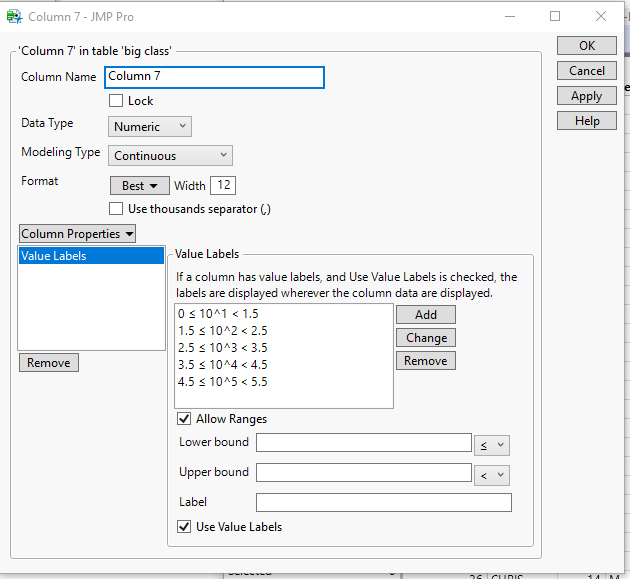Click the JMP Pro title bar icon

tap(14, 16)
